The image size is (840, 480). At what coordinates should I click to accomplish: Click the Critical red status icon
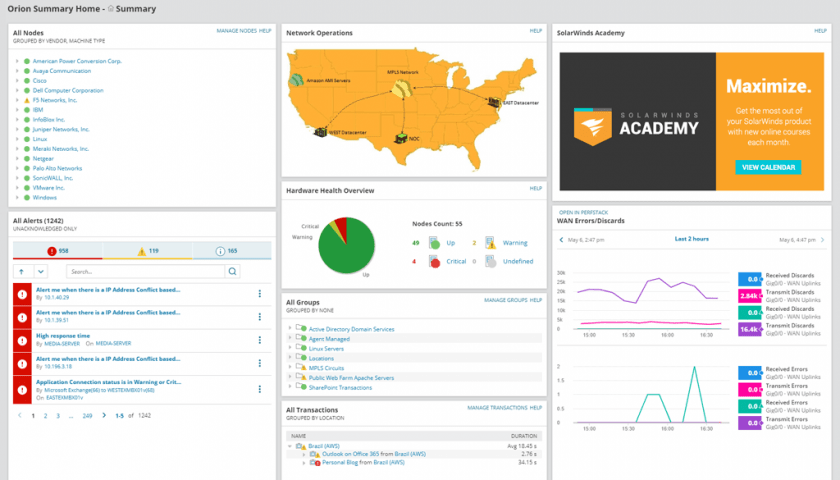tap(434, 261)
